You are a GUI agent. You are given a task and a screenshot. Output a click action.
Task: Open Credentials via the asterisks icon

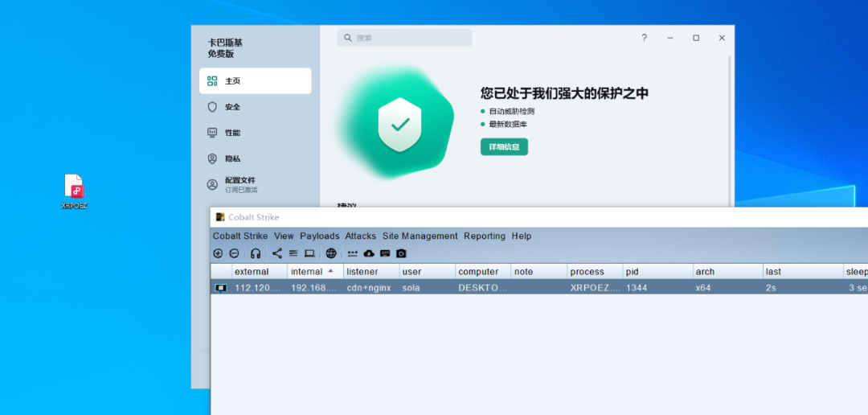coord(353,253)
